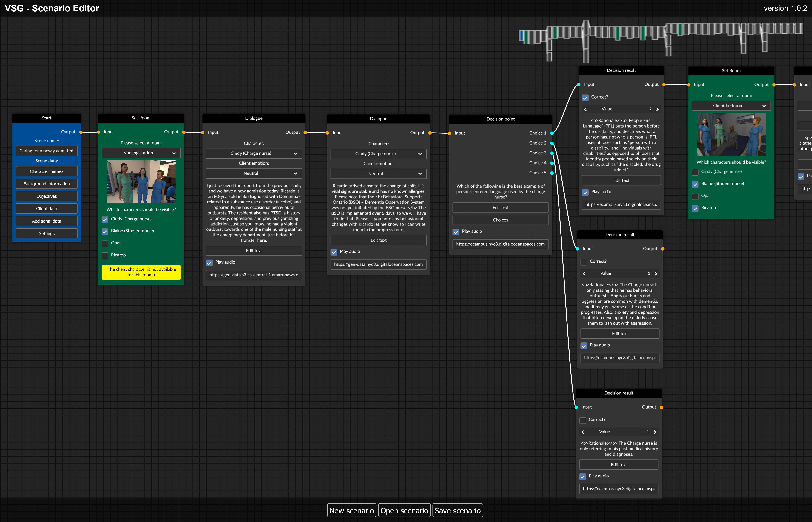Enable Opal character visibility in the Nursing station node

105,243
